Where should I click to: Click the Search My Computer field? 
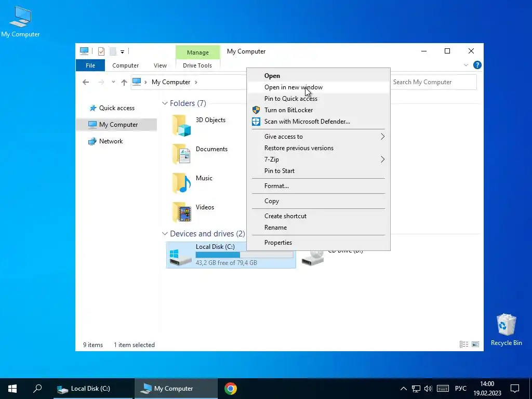tap(434, 82)
